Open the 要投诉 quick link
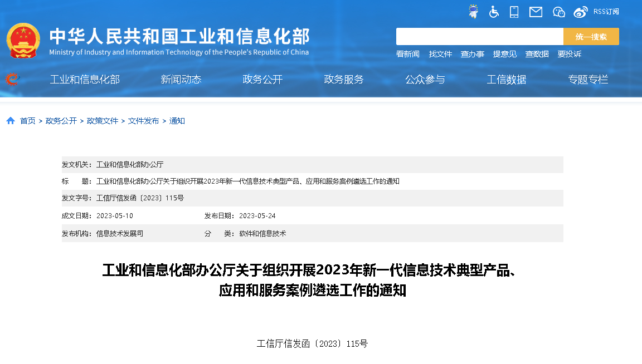This screenshot has height=364, width=642. coord(569,54)
